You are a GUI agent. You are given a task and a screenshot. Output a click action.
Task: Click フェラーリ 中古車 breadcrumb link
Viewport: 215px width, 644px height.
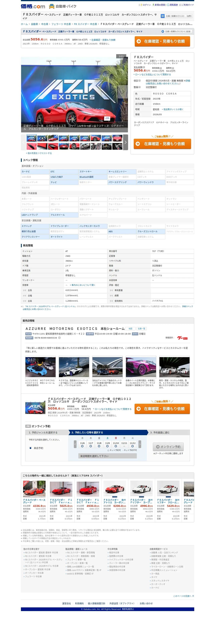(61, 24)
